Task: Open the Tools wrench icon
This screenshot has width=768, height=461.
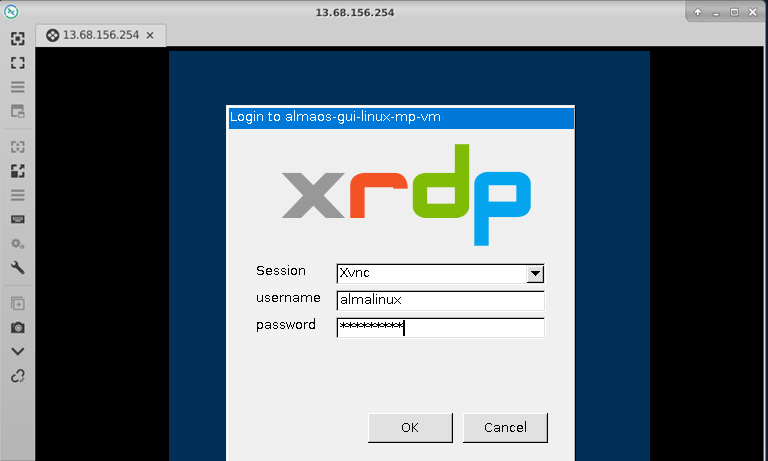Action: click(18, 267)
